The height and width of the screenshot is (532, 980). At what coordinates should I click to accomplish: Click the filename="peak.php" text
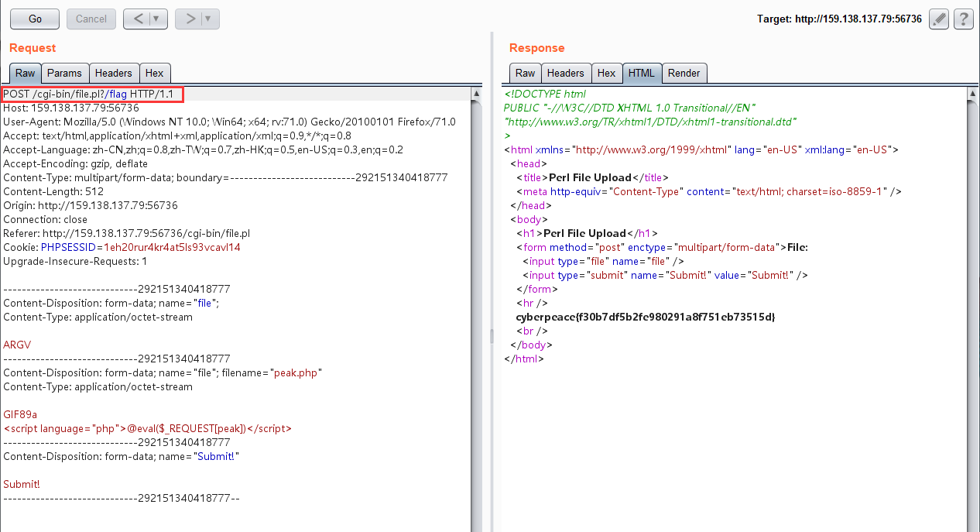coord(272,373)
